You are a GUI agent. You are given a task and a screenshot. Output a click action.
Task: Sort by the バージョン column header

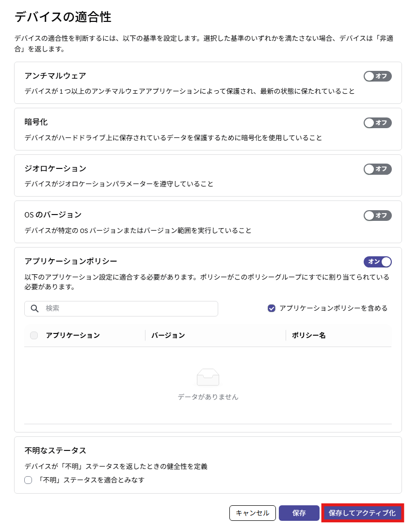[x=168, y=335]
